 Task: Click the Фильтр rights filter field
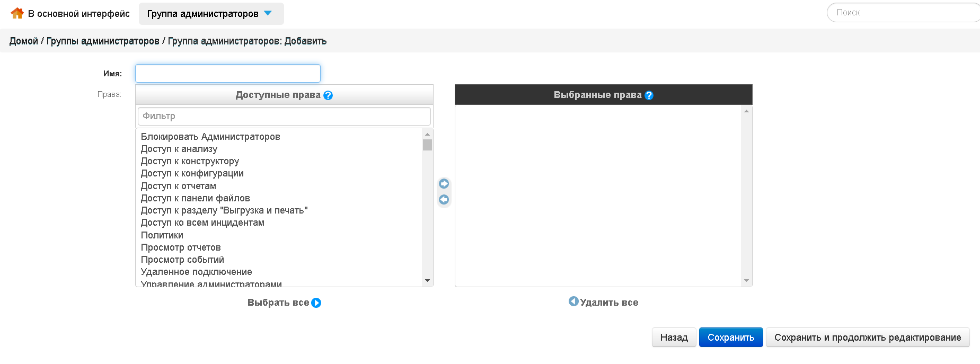pyautogui.click(x=284, y=116)
